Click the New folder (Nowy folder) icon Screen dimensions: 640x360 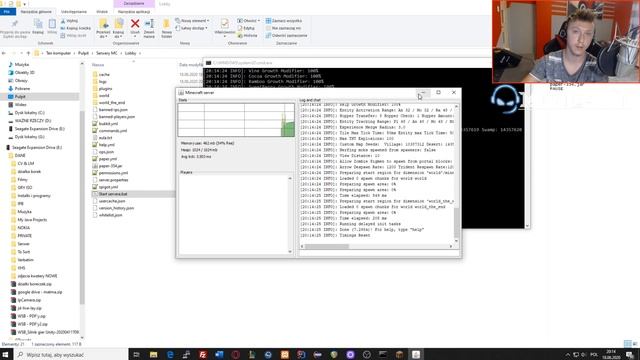[x=166, y=24]
